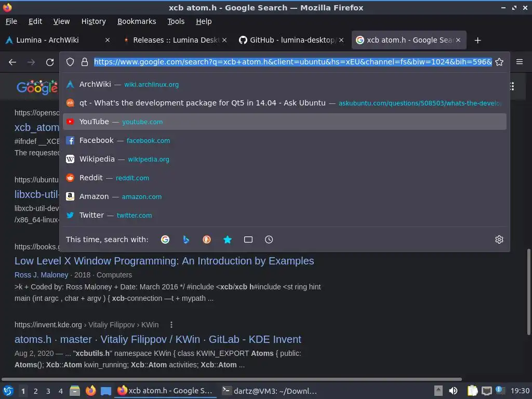Image resolution: width=532 pixels, height=399 pixels.
Task: Click the three-dot menu beside KWin result
Action: pos(171,325)
